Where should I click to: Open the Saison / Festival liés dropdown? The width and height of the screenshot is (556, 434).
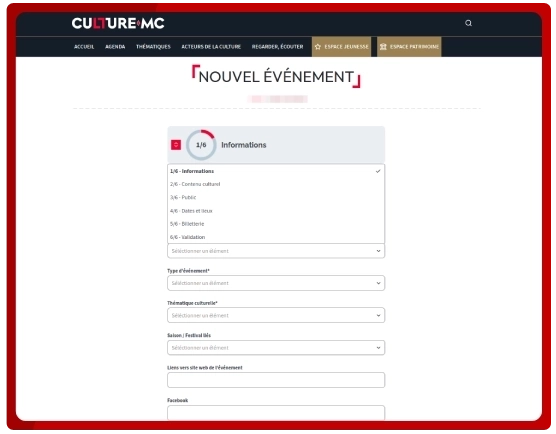[276, 347]
